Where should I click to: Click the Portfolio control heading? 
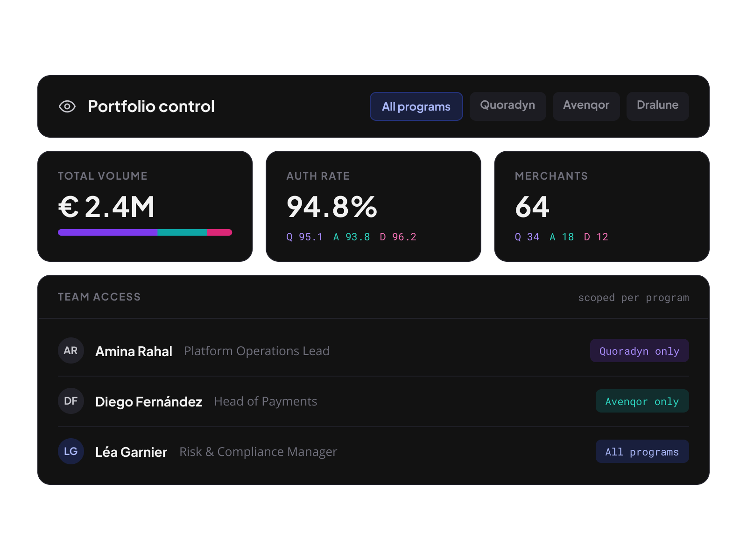tap(151, 106)
